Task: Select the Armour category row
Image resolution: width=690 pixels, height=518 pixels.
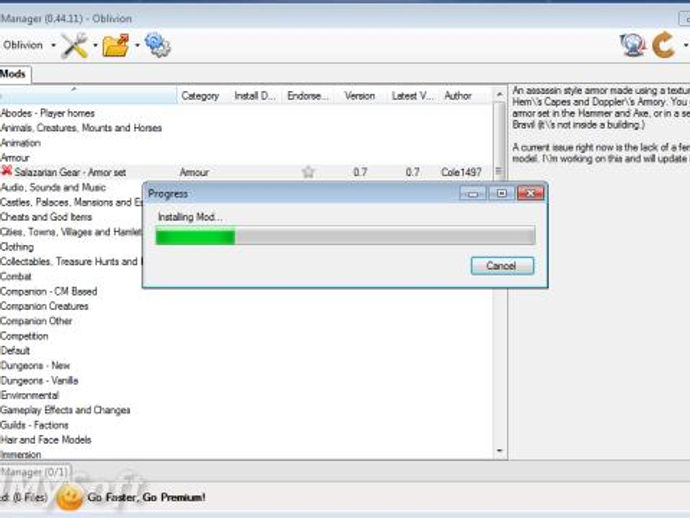Action: coord(15,158)
